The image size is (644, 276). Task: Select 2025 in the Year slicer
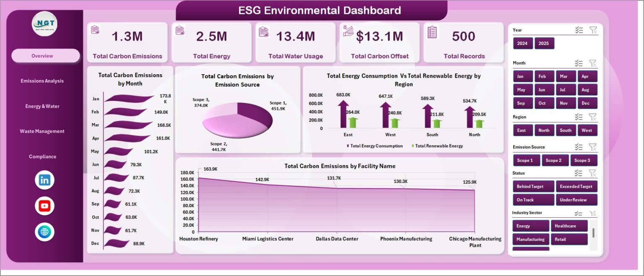pyautogui.click(x=544, y=43)
